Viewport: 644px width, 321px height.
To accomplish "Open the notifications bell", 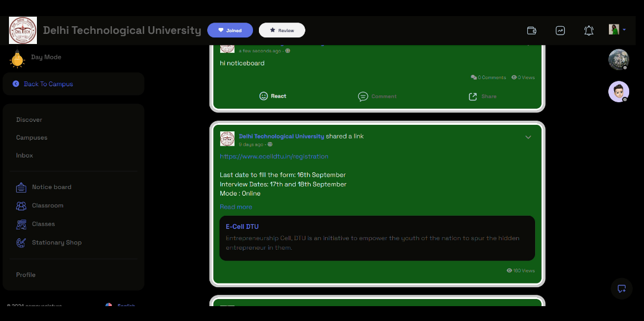I will (x=589, y=30).
